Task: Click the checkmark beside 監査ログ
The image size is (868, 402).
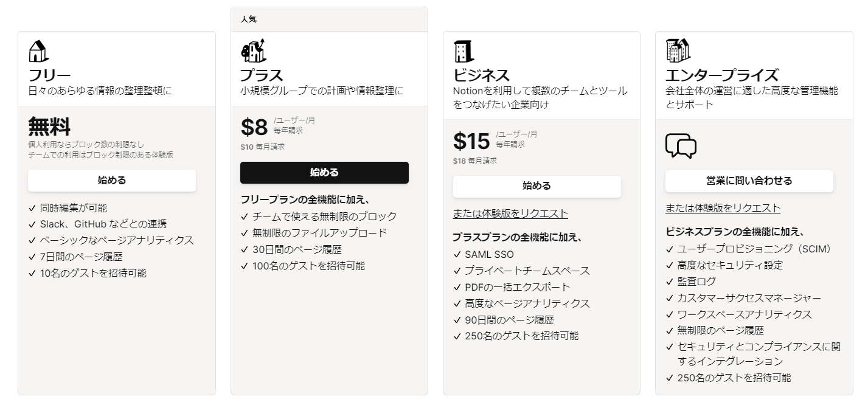Action: (670, 282)
